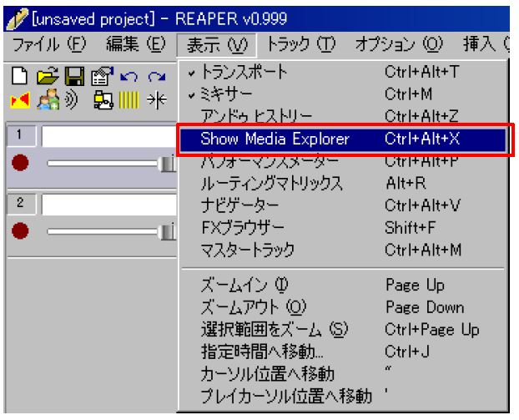Click the sound waves toolbar icon

pos(72,99)
